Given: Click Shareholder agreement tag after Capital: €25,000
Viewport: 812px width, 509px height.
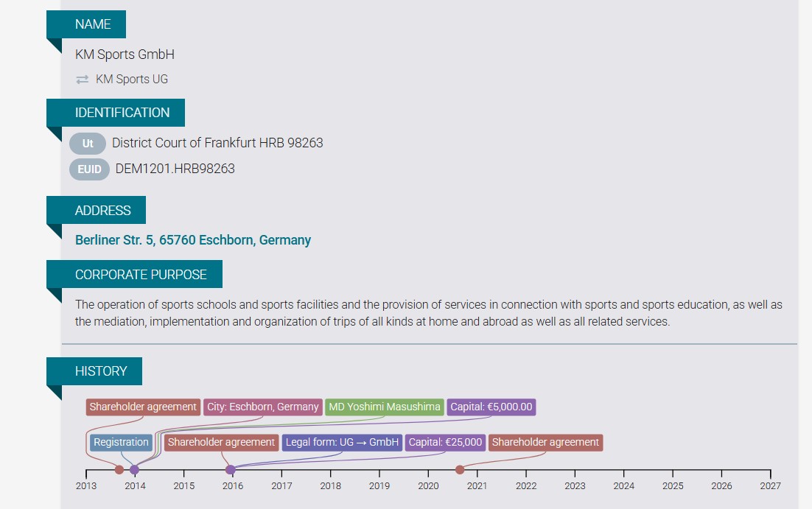Looking at the screenshot, I should 545,443.
